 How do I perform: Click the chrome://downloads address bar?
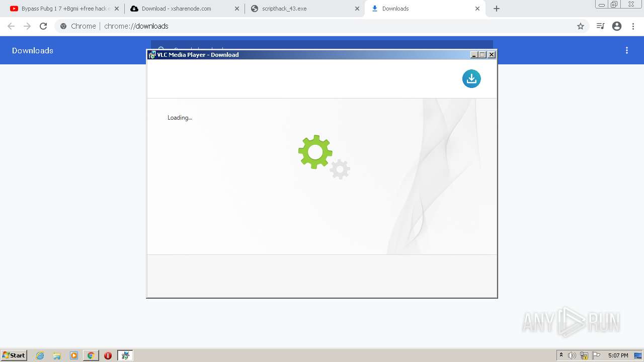tap(322, 26)
